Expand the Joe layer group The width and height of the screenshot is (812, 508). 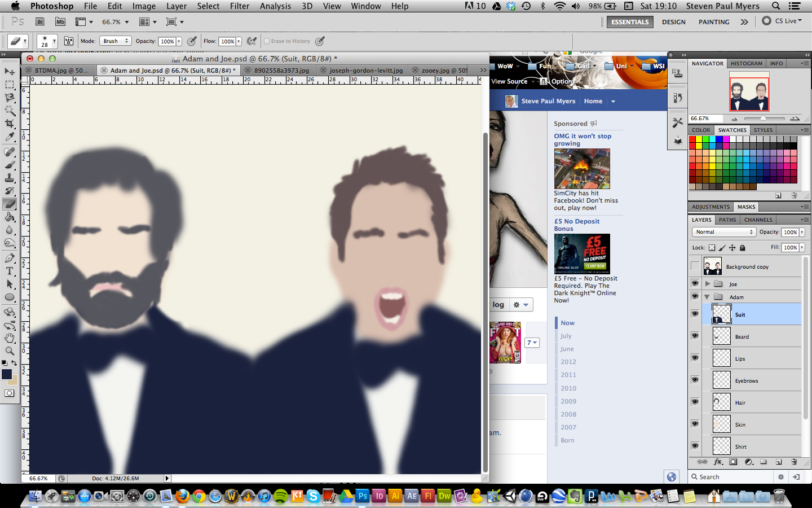coord(708,284)
